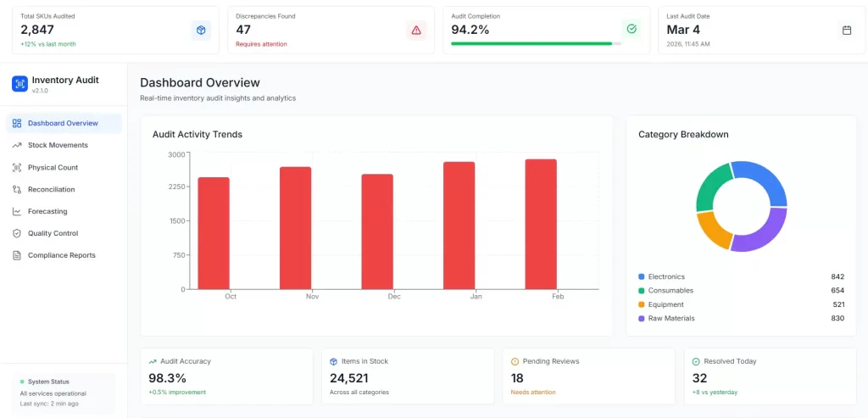The image size is (868, 418).
Task: Click the Needs attention text
Action: click(533, 393)
